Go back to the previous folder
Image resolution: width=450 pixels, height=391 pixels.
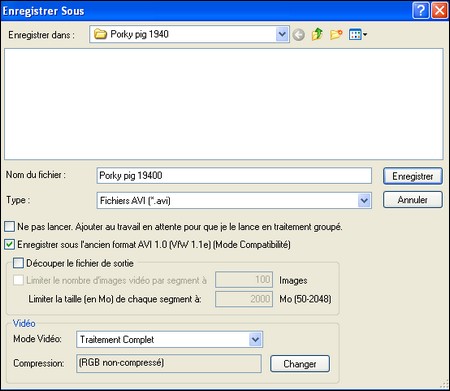point(299,35)
